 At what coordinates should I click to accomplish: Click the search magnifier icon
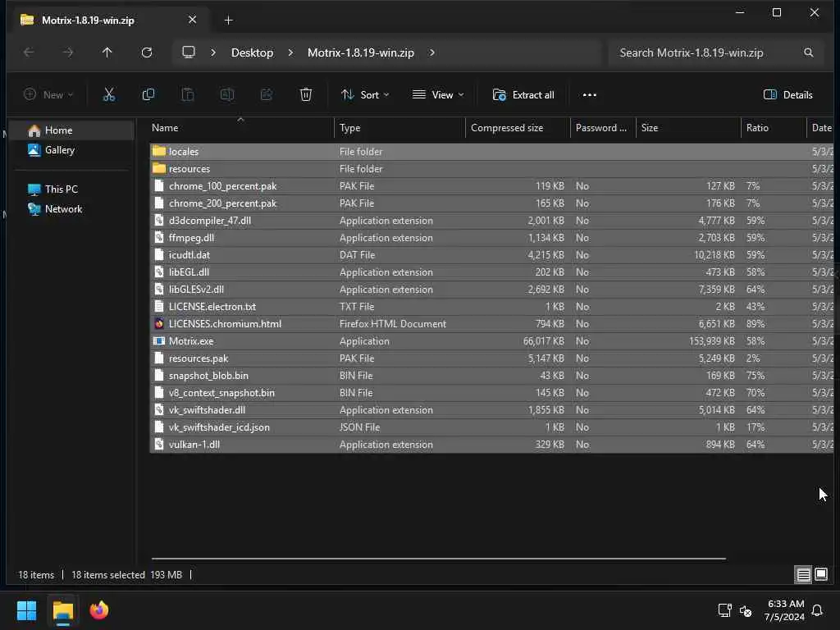[808, 52]
